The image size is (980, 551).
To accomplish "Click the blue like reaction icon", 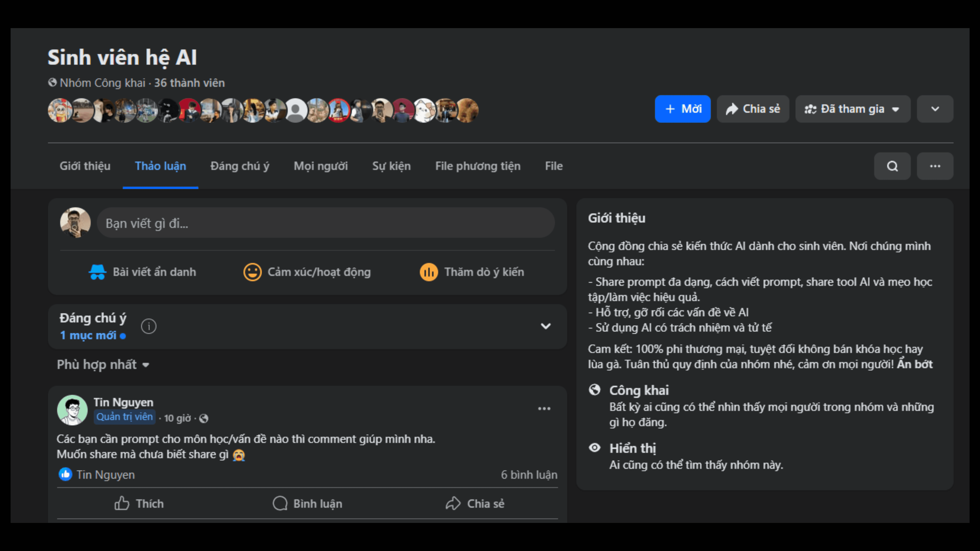I will (65, 474).
